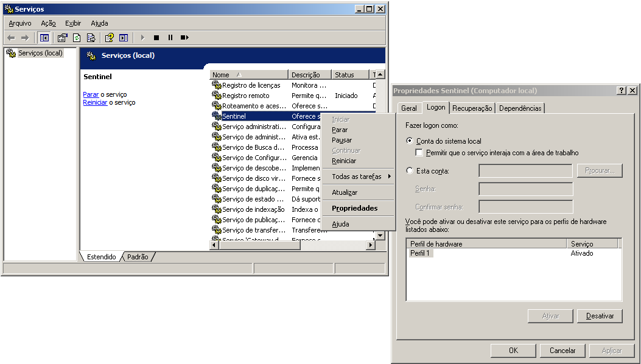
Task: Click the OK button in Propriedades Sentinel
Action: [x=513, y=351]
